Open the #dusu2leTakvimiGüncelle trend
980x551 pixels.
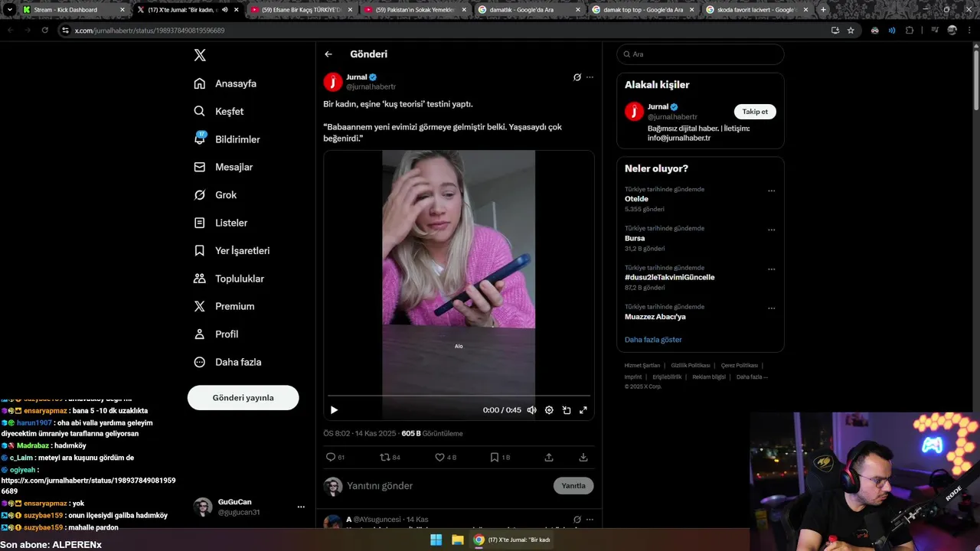[669, 277]
